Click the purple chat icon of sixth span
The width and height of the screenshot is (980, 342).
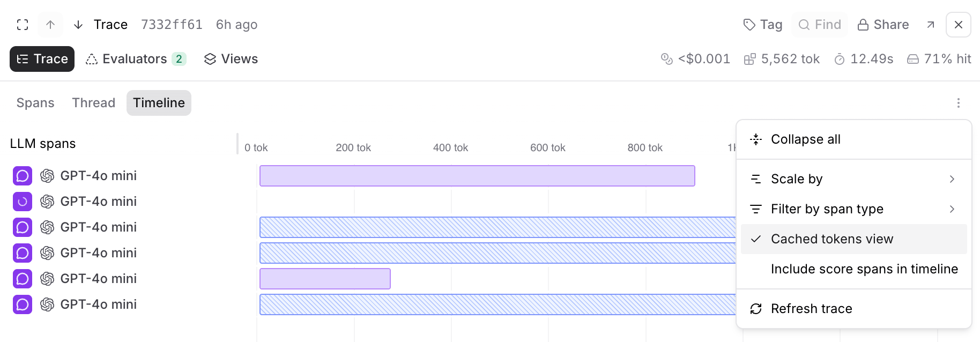23,304
